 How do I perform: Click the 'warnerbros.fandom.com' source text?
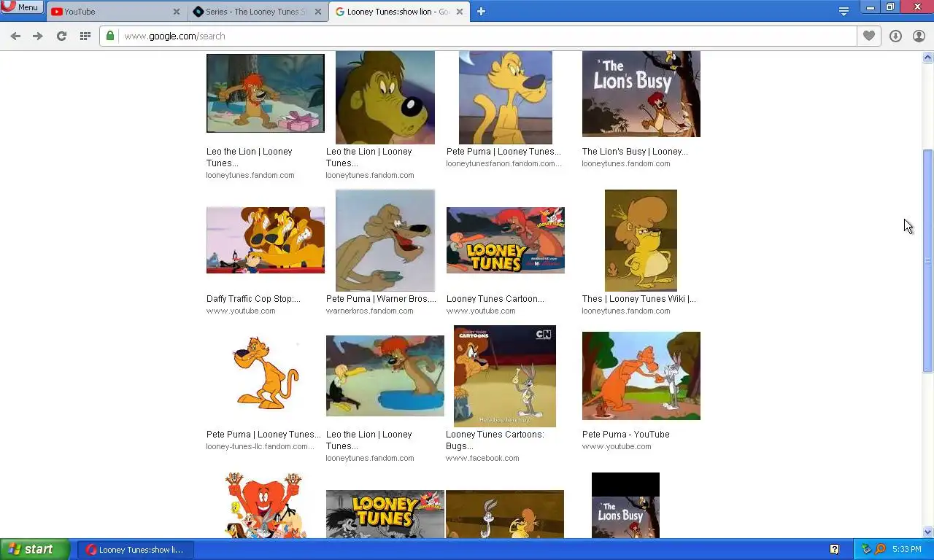pos(369,311)
